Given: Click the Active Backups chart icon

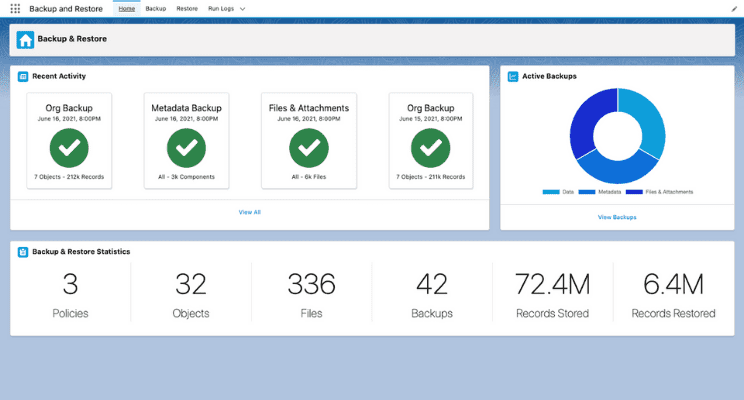Looking at the screenshot, I should coord(513,76).
